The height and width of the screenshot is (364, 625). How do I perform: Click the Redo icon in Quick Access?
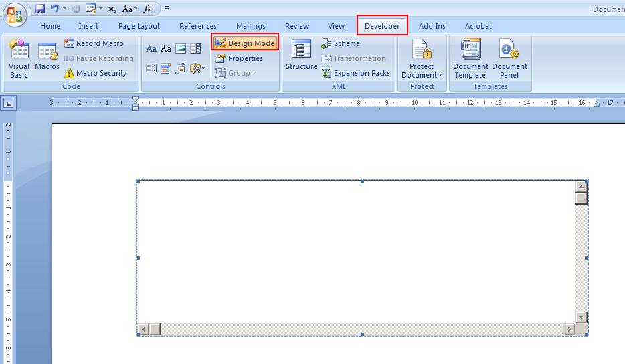pos(76,9)
